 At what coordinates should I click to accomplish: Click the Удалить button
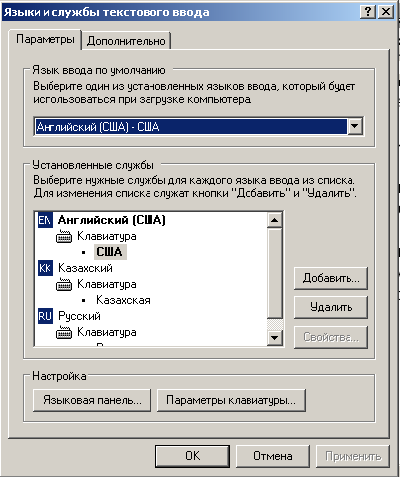331,307
